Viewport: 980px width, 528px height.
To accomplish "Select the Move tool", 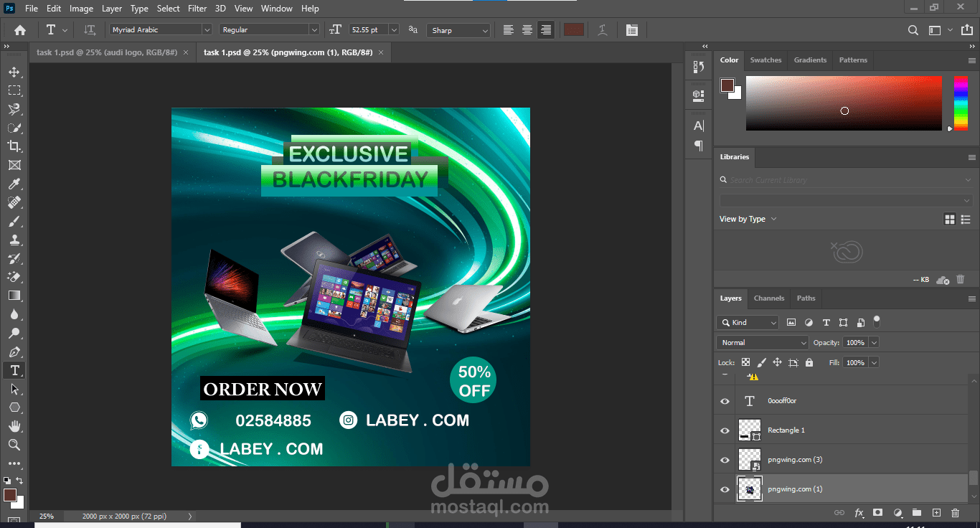I will click(14, 72).
